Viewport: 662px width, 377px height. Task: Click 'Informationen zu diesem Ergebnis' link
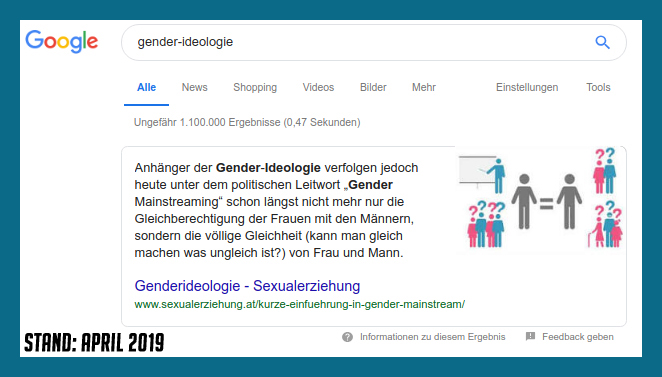coord(432,337)
